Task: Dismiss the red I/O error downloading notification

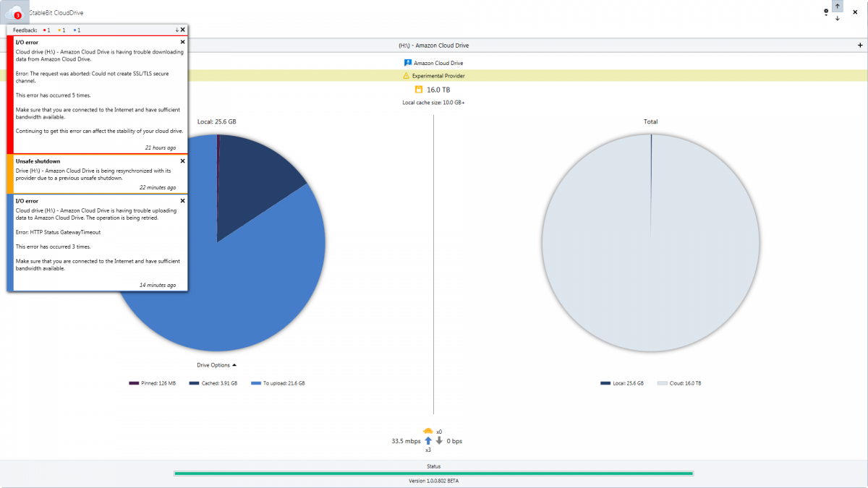Action: click(x=182, y=42)
